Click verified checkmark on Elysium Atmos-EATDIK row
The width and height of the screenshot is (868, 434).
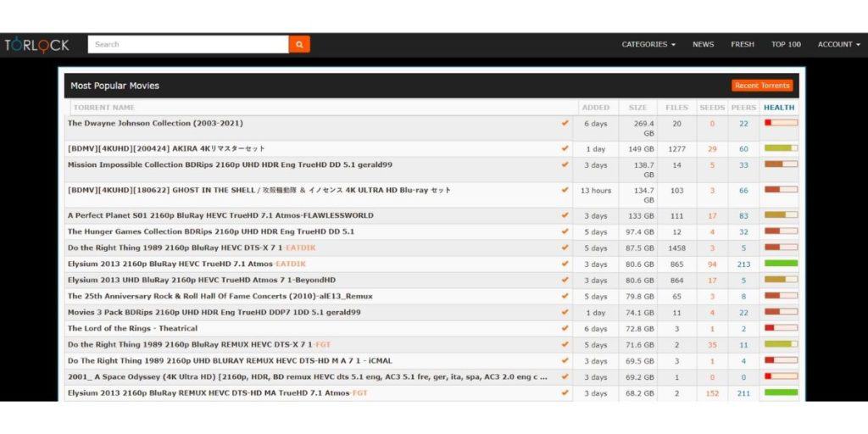(565, 264)
